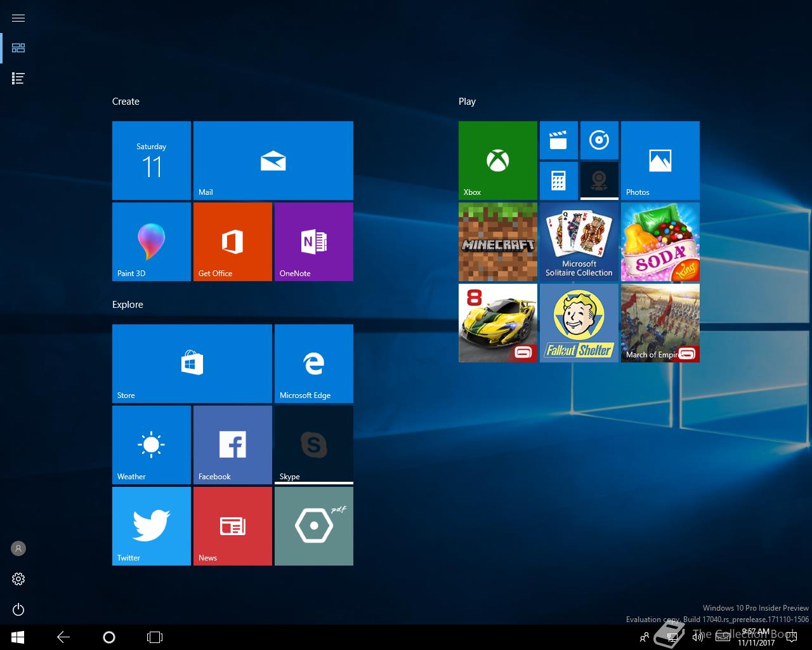Open Task View on taskbar
812x650 pixels.
155,637
